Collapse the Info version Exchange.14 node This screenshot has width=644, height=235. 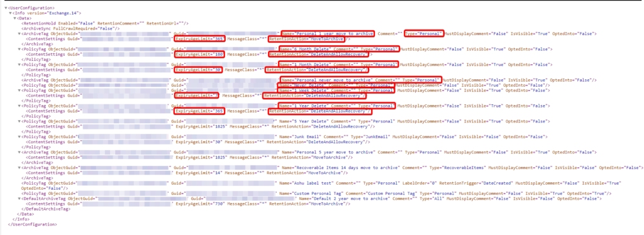pos(10,13)
